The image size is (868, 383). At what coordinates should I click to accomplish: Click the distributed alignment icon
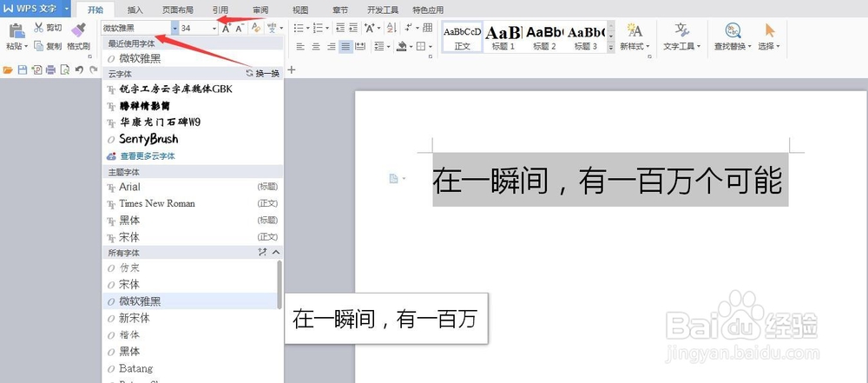(360, 47)
